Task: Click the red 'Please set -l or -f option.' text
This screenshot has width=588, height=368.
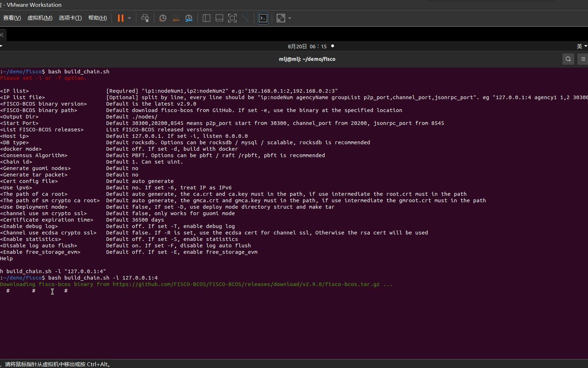Action: point(43,78)
